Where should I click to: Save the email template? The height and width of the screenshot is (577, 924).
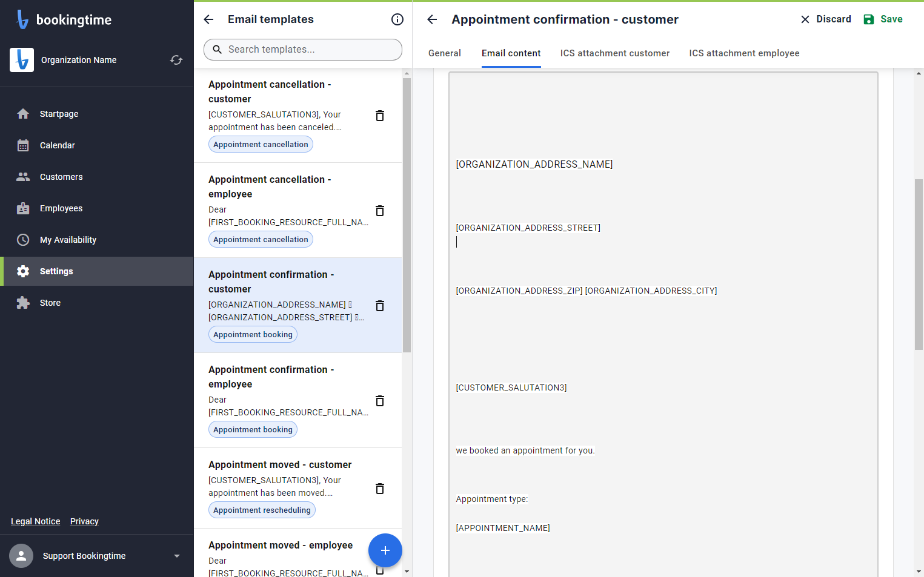[x=883, y=19]
